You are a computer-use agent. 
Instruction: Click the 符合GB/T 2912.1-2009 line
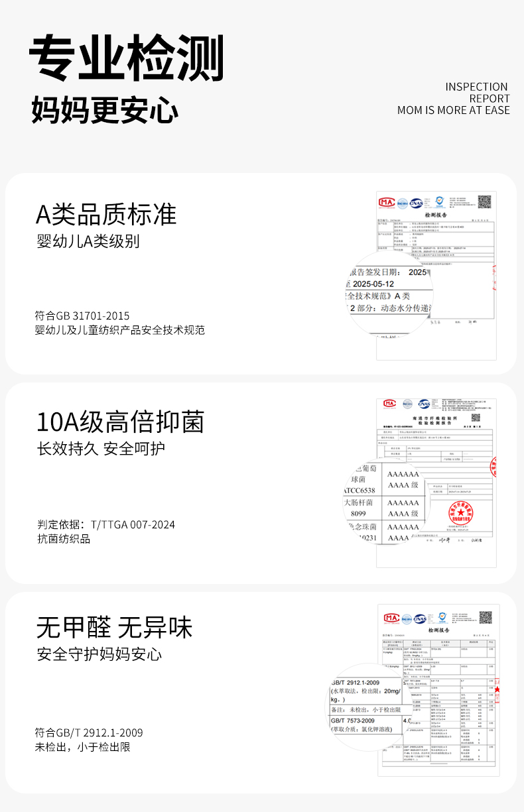89,733
